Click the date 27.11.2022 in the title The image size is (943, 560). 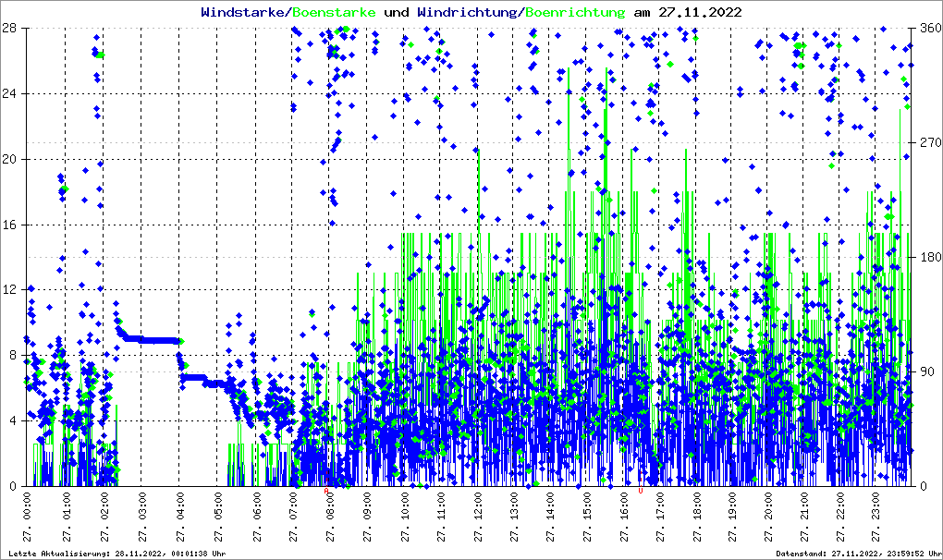point(700,12)
